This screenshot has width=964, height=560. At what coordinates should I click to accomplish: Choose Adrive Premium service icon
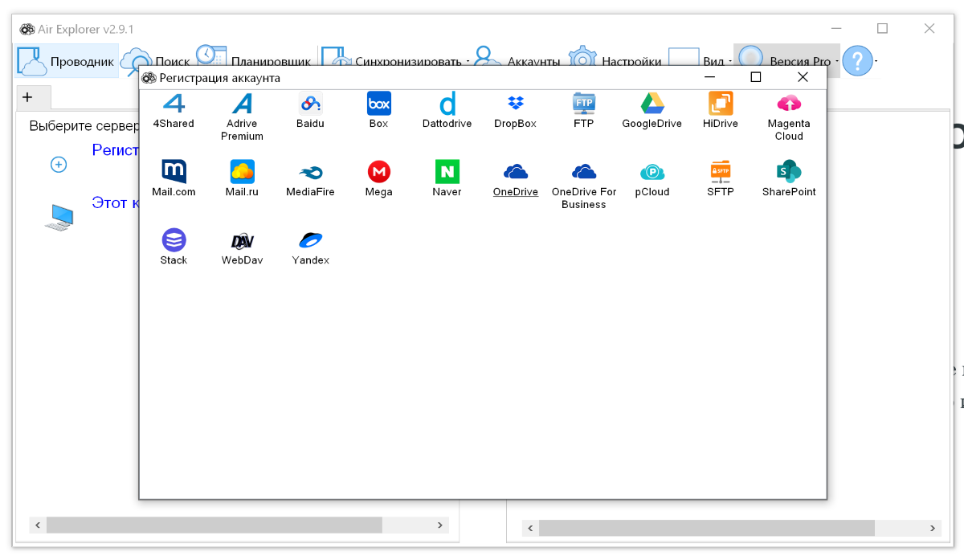tap(242, 104)
